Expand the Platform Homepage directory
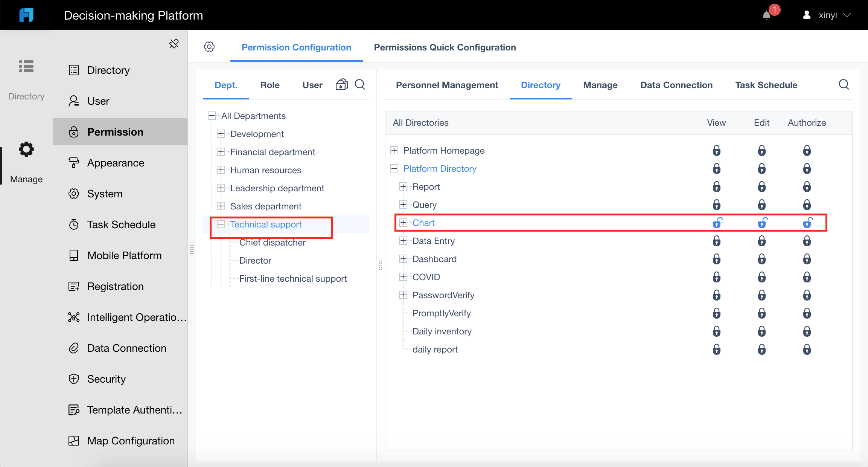Screen dimensions: 868x467 (x=394, y=150)
